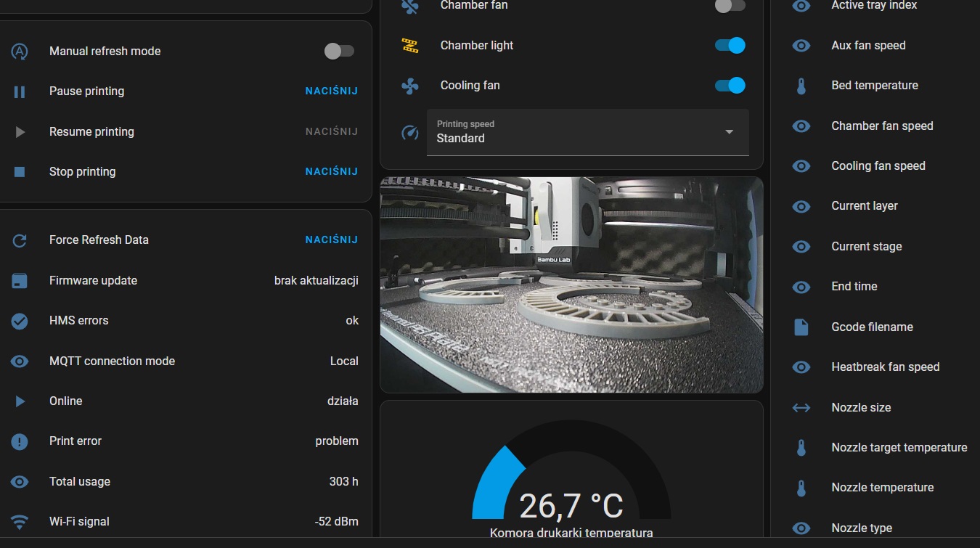Image resolution: width=980 pixels, height=548 pixels.
Task: Enable Manual refresh mode switch
Action: (339, 51)
